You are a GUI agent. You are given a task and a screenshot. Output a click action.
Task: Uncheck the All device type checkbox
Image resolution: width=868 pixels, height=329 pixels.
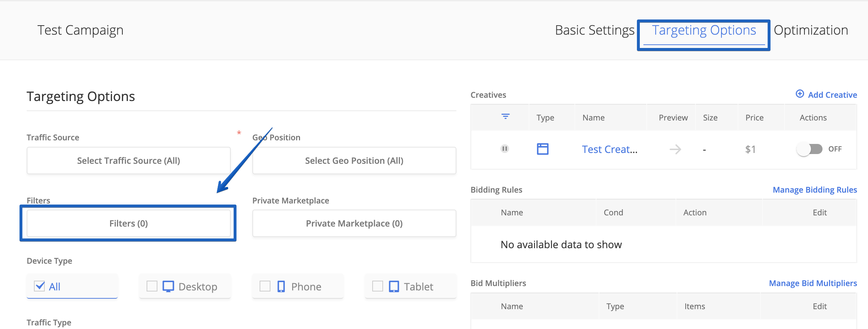(x=39, y=286)
